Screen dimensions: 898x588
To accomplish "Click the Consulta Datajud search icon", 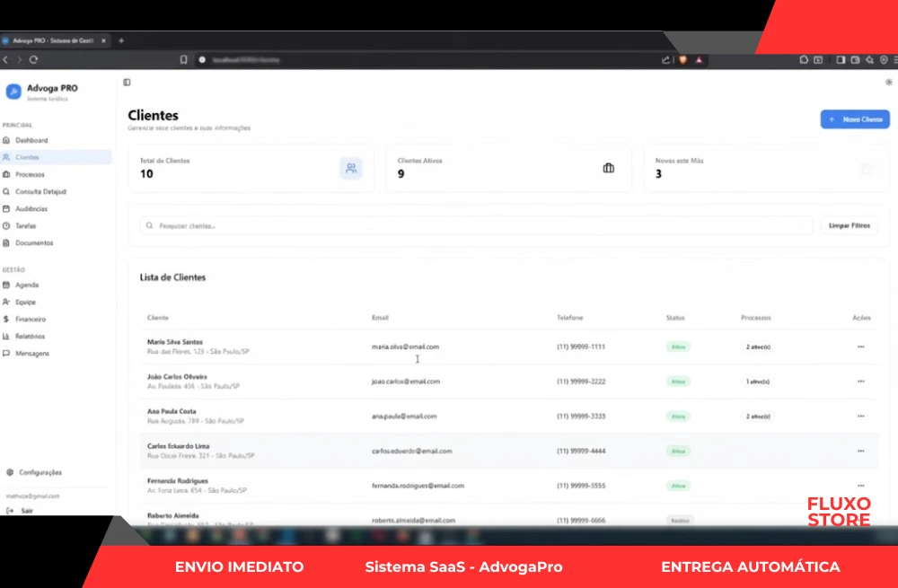I will click(7, 192).
